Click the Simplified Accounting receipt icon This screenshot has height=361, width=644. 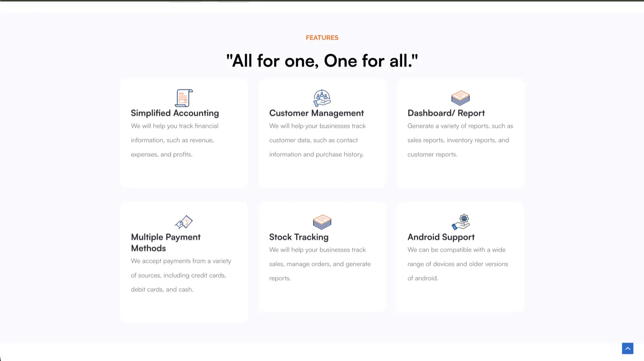[x=183, y=98]
